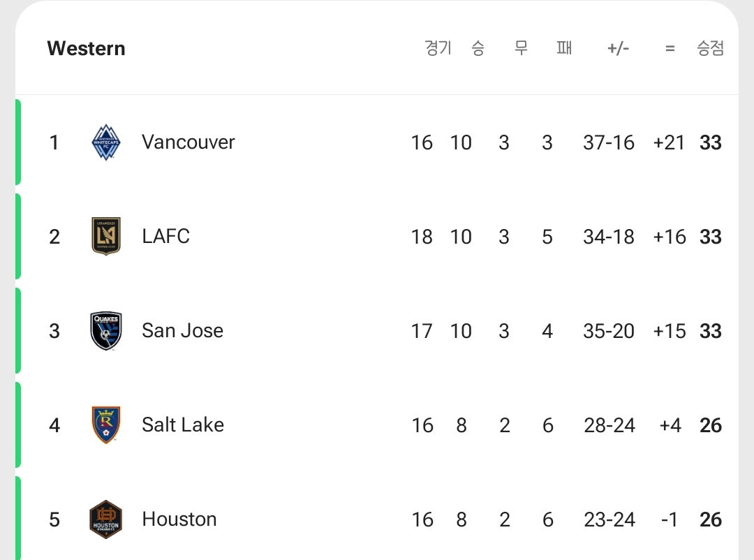The width and height of the screenshot is (754, 560).
Task: Click the 패 losses column header
Action: pos(564,48)
